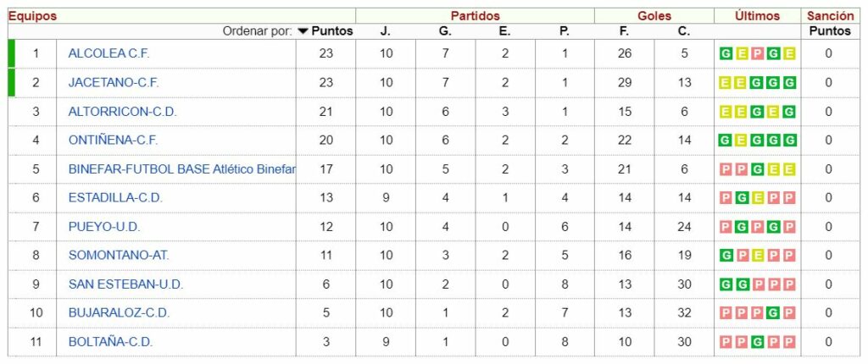Click the green promotion marker beside position 1
This screenshot has width=868, height=364.
[x=11, y=53]
